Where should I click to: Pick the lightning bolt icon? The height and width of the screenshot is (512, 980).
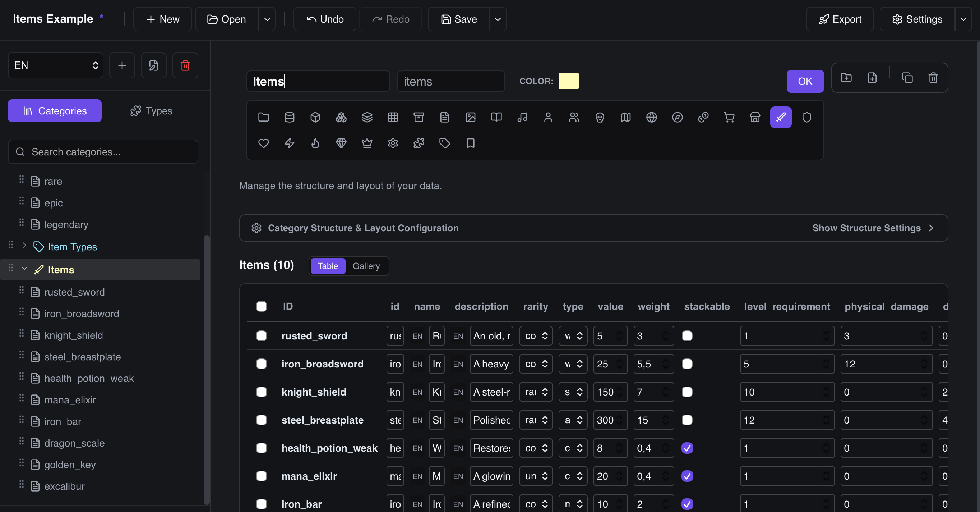click(x=289, y=143)
